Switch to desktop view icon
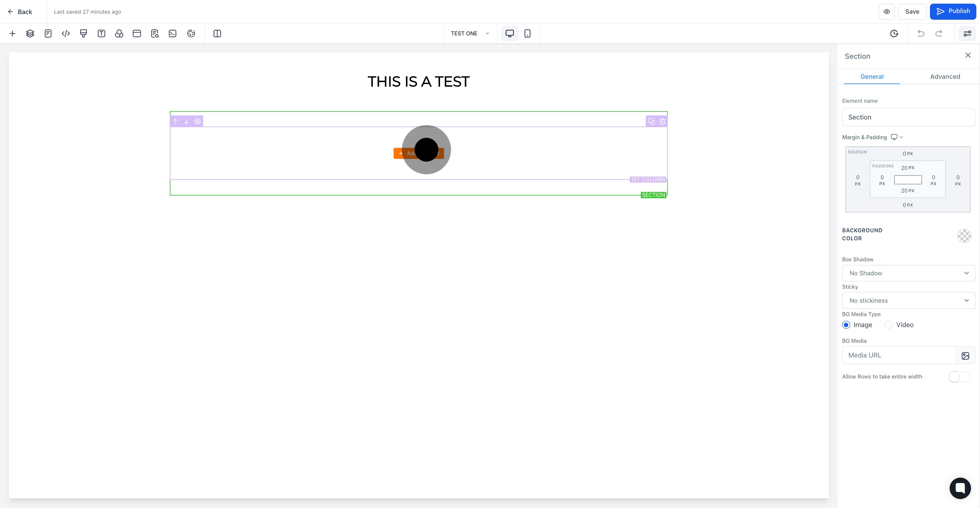Screen dimensions: 980x508 point(509,33)
